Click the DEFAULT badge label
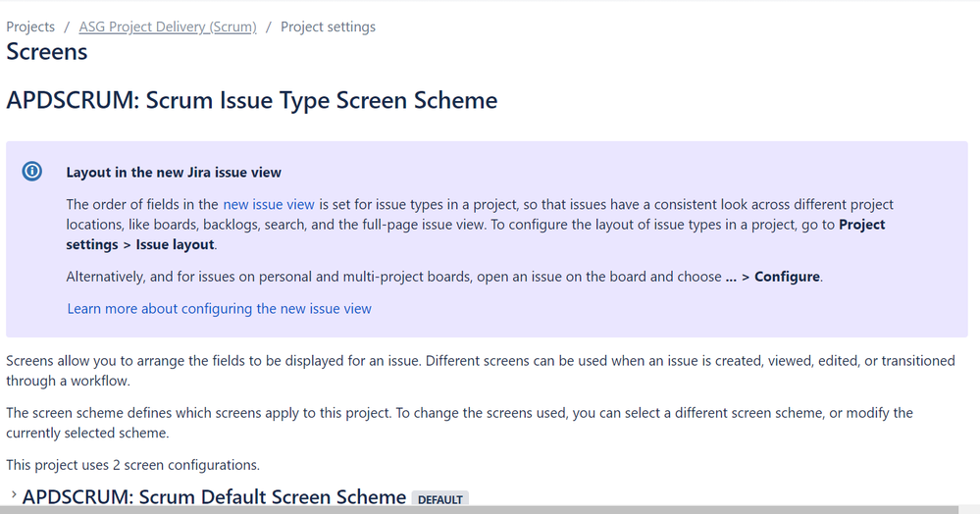Image resolution: width=980 pixels, height=514 pixels. (x=440, y=499)
